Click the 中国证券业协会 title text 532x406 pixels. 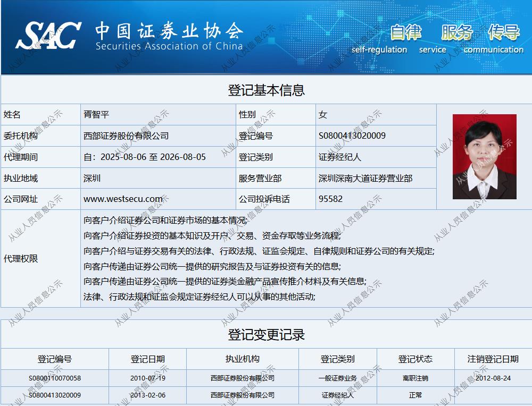click(169, 30)
